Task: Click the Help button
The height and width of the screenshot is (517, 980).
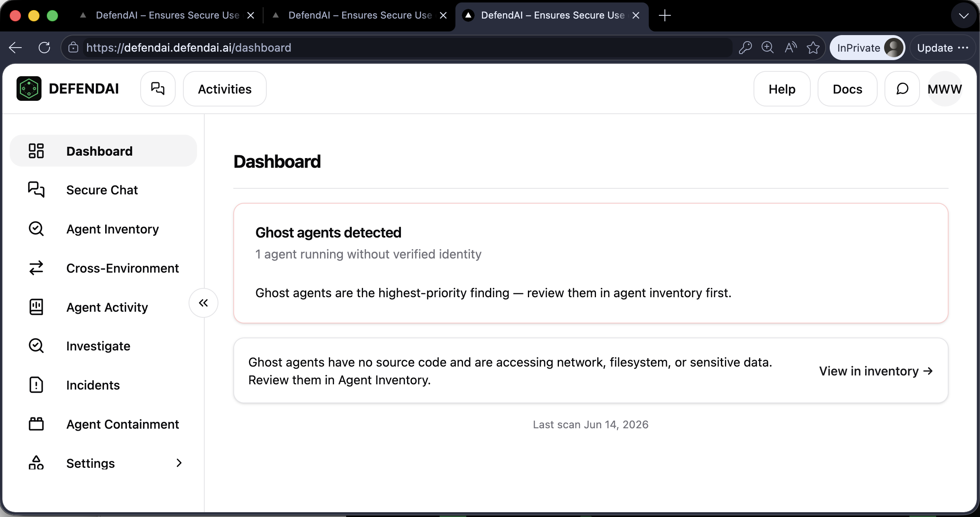Action: tap(782, 89)
